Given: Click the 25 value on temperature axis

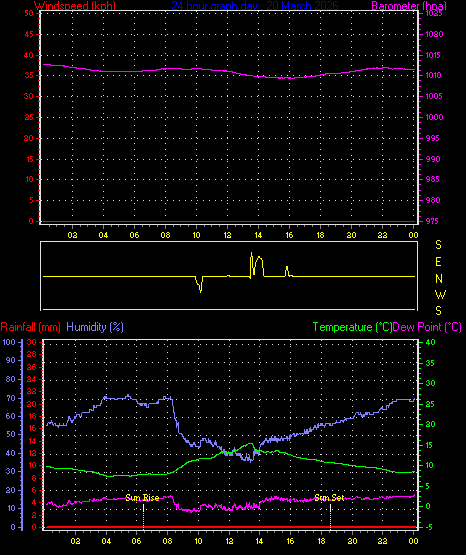Looking at the screenshot, I should tap(430, 404).
